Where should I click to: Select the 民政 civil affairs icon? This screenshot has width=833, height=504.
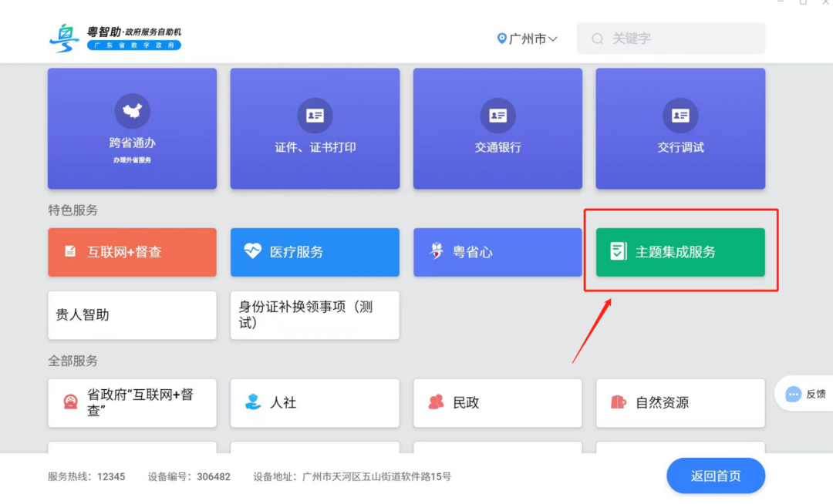click(x=435, y=402)
